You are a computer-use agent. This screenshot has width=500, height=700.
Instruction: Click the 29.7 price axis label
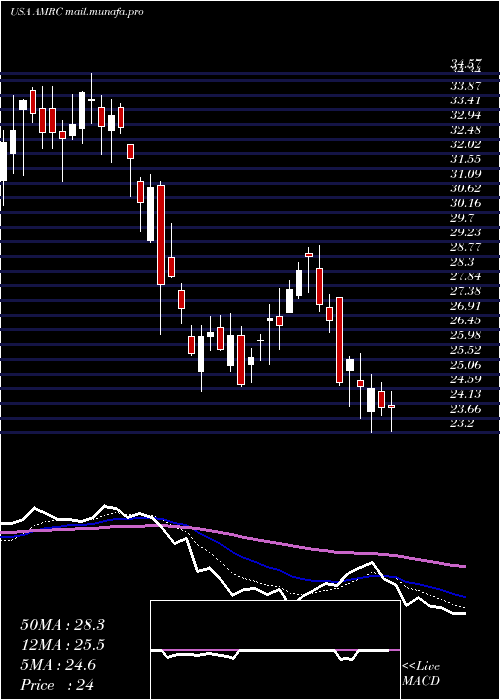tap(462, 218)
